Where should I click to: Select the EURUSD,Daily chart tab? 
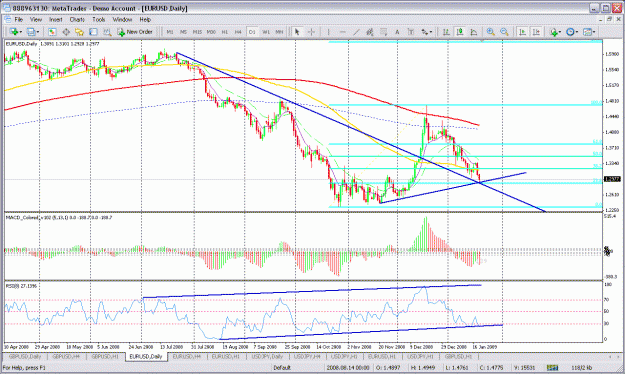pos(146,356)
